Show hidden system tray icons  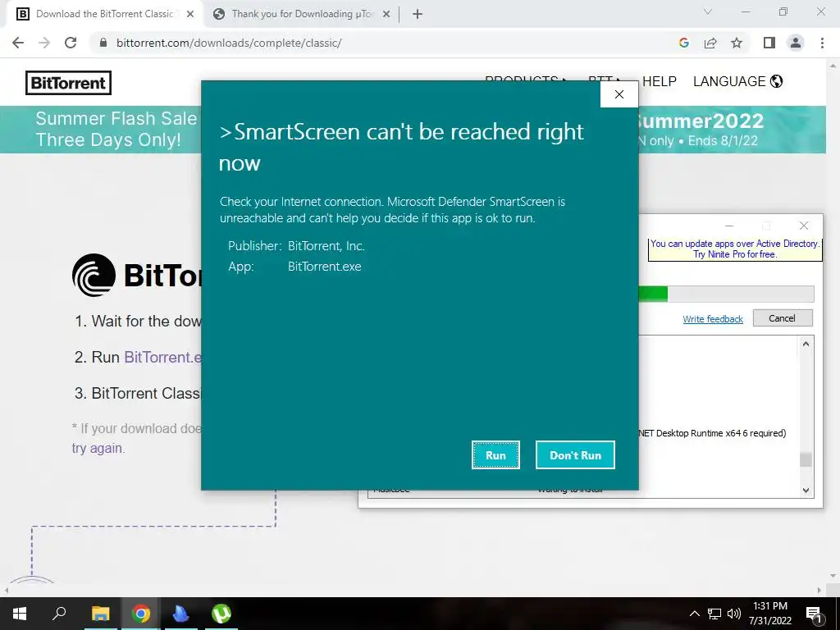694,614
